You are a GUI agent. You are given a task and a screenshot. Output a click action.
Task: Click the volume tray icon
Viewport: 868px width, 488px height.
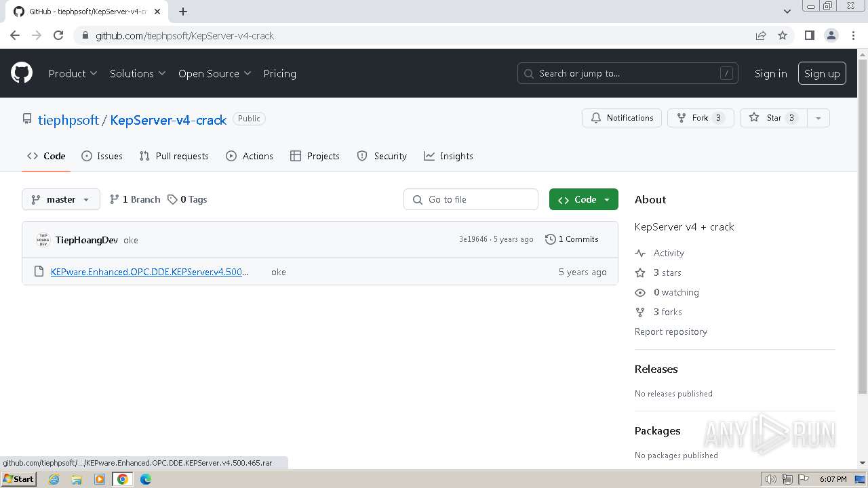point(770,479)
